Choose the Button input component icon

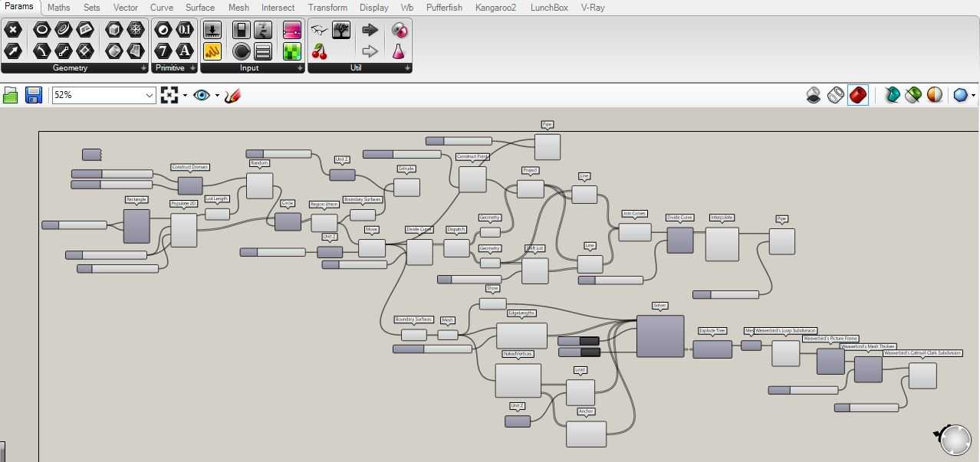(212, 30)
